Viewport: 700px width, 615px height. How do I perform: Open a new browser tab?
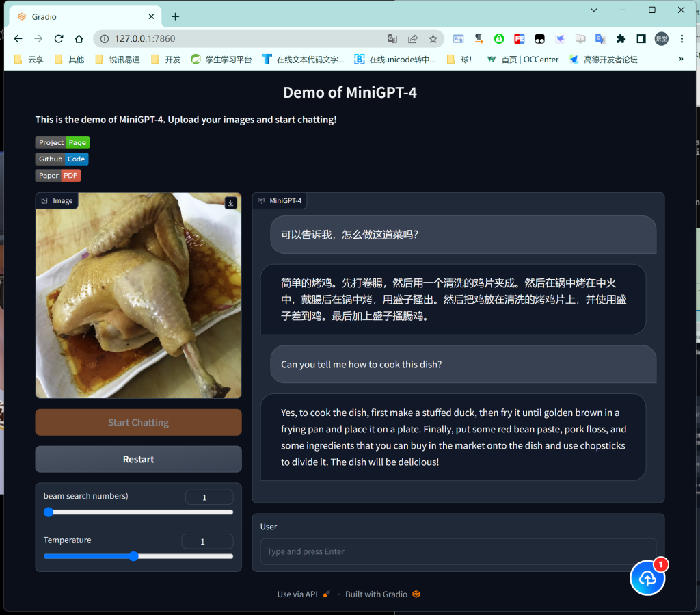tap(176, 16)
